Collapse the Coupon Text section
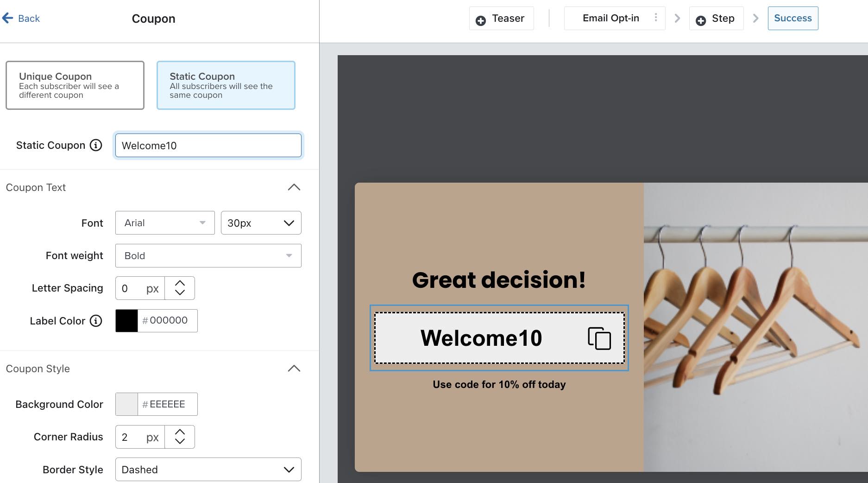Viewport: 868px width, 483px height. [294, 187]
